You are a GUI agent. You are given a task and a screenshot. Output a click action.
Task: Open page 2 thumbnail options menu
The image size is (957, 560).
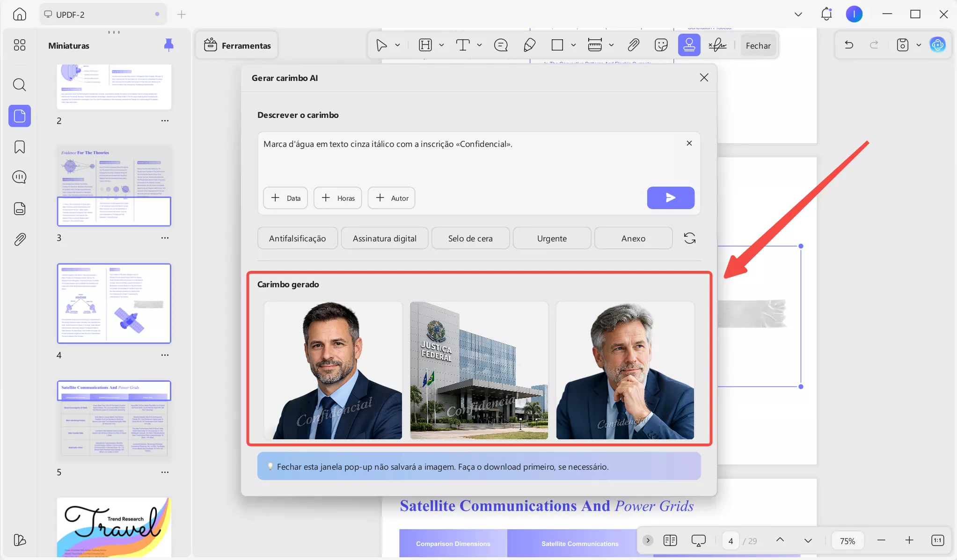tap(165, 121)
